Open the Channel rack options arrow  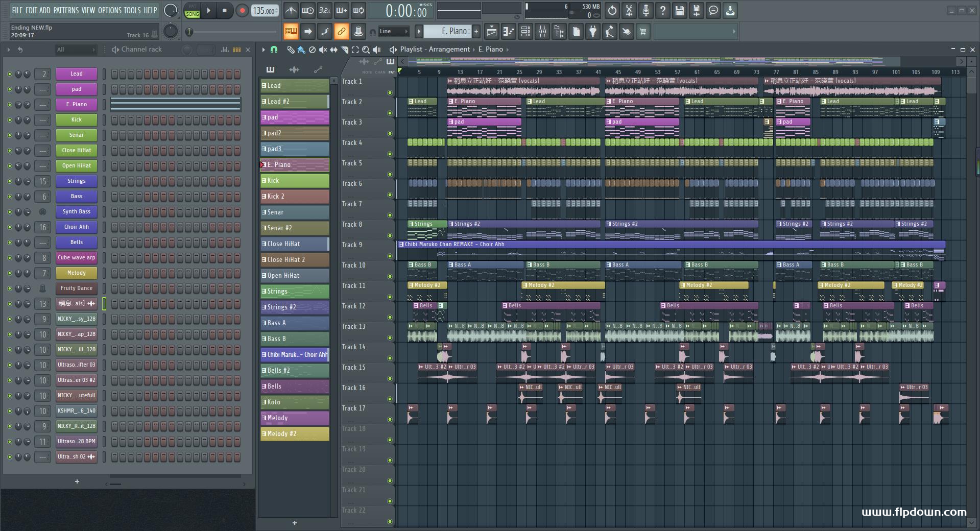click(9, 50)
